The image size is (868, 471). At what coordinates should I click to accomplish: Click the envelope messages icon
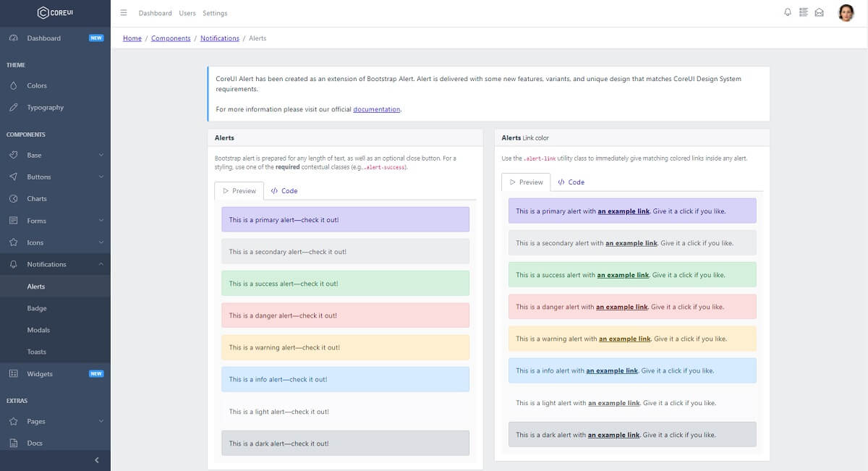click(819, 12)
